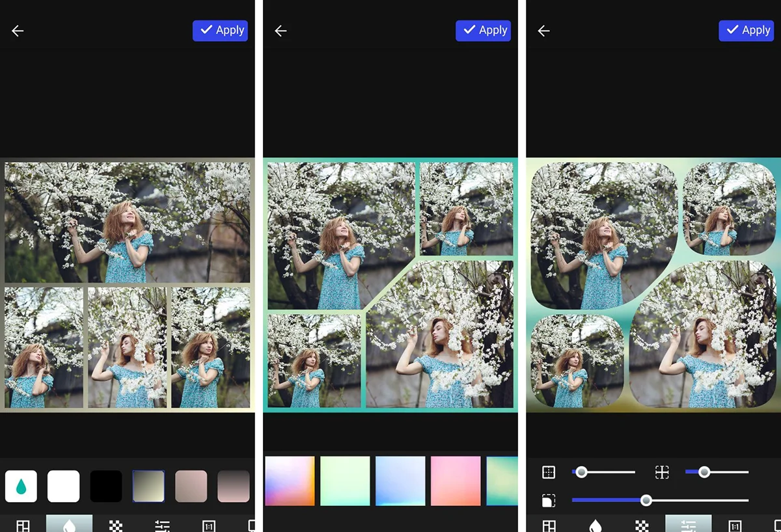
Task: Click the inner spacing slider next to crosshair icon
Action: coord(717,472)
